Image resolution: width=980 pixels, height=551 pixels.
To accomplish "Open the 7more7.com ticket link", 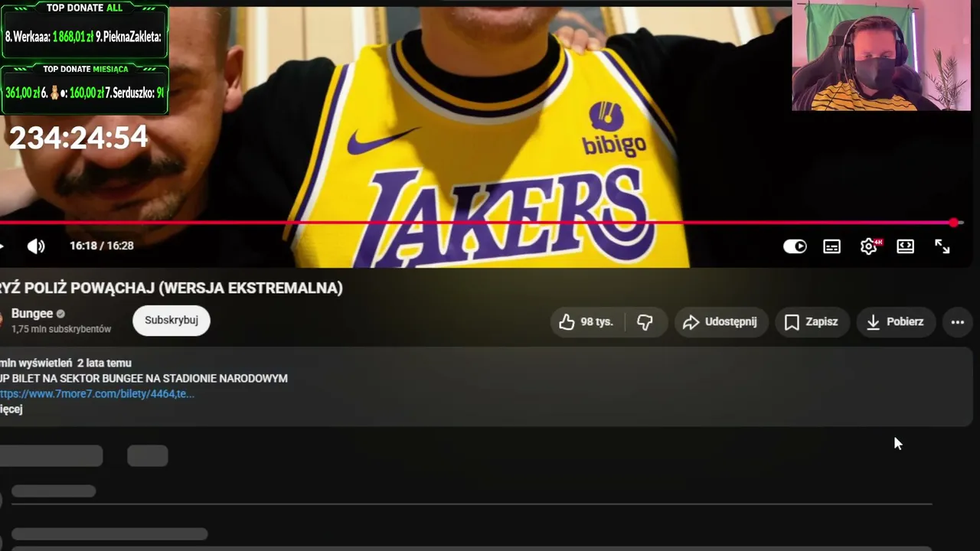I will [97, 394].
